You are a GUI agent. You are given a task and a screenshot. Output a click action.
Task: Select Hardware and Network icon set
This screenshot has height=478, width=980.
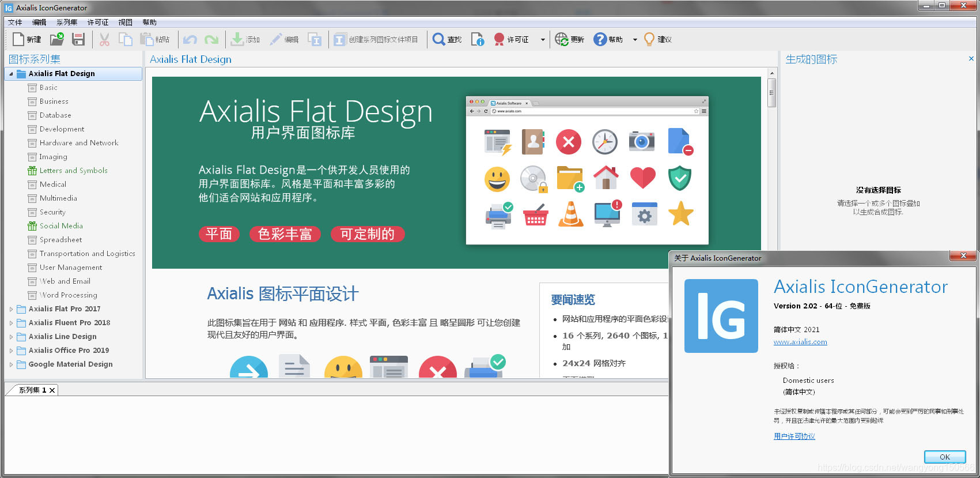(79, 143)
